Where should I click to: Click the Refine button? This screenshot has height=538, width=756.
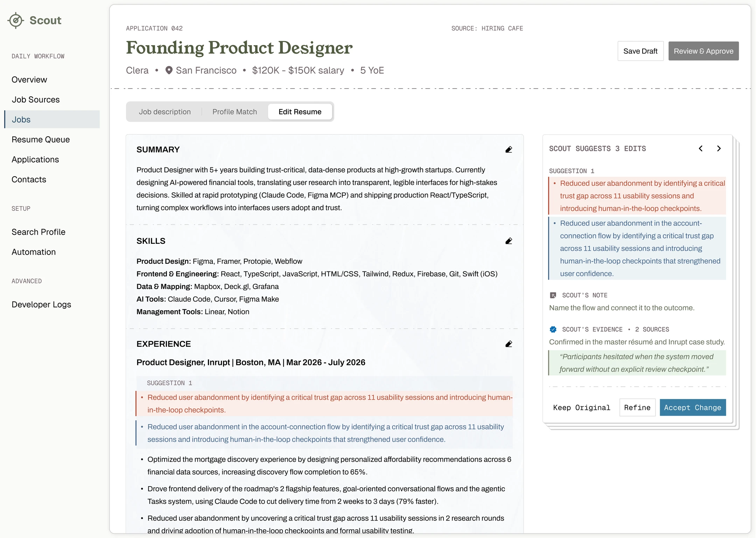click(x=637, y=408)
